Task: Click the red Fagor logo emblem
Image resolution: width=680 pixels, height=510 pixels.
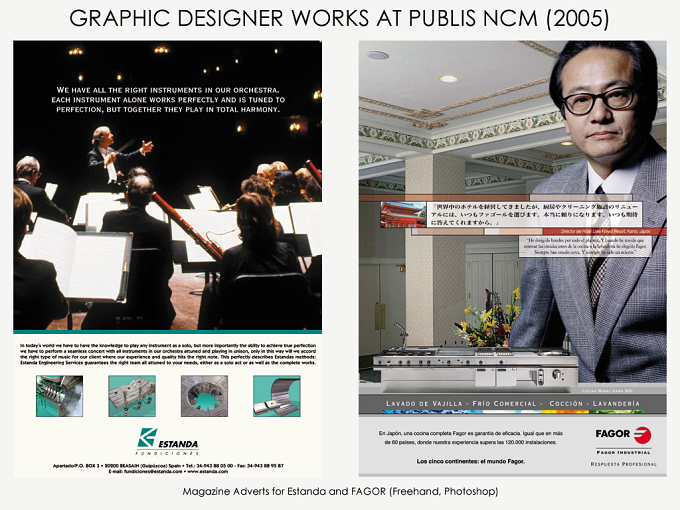Action: click(642, 435)
